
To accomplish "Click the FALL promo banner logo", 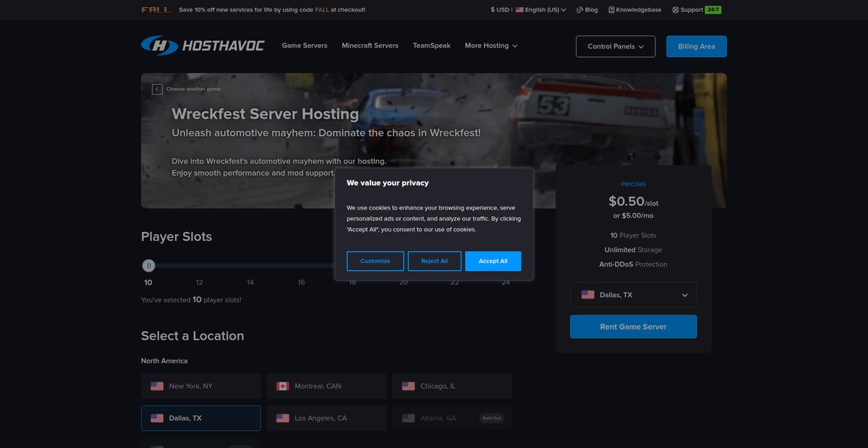I will 156,10.
